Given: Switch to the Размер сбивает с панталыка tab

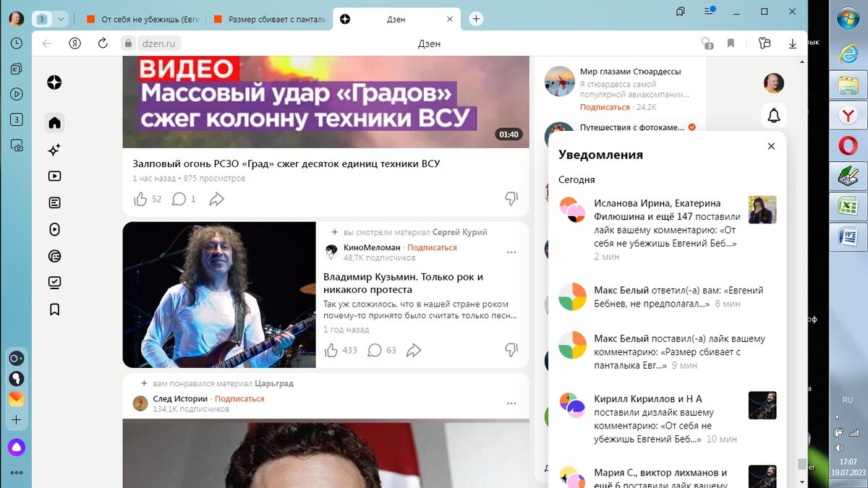Looking at the screenshot, I should (269, 20).
